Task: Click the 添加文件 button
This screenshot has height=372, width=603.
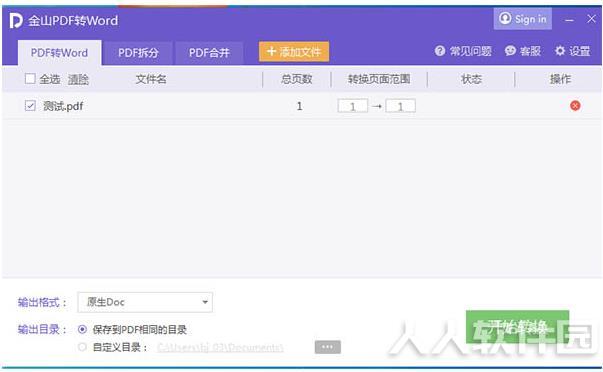Action: (x=294, y=52)
